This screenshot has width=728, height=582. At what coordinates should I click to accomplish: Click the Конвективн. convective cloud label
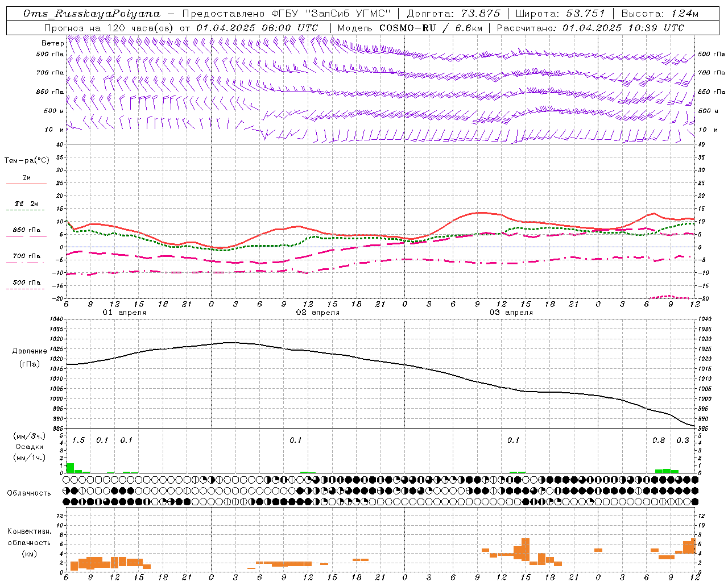(x=29, y=532)
